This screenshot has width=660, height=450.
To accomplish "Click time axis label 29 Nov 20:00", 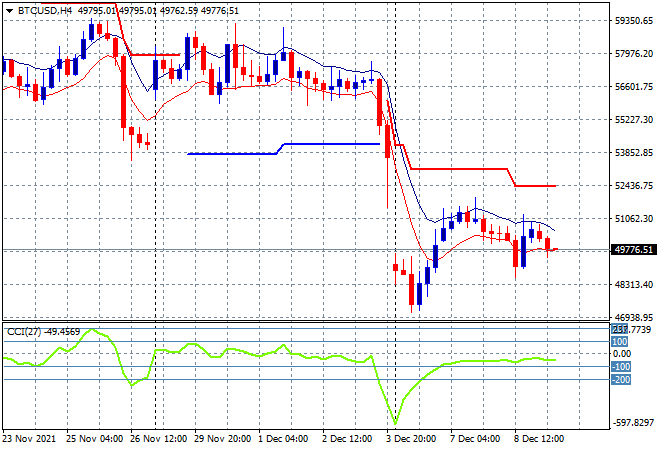I will (x=223, y=438).
